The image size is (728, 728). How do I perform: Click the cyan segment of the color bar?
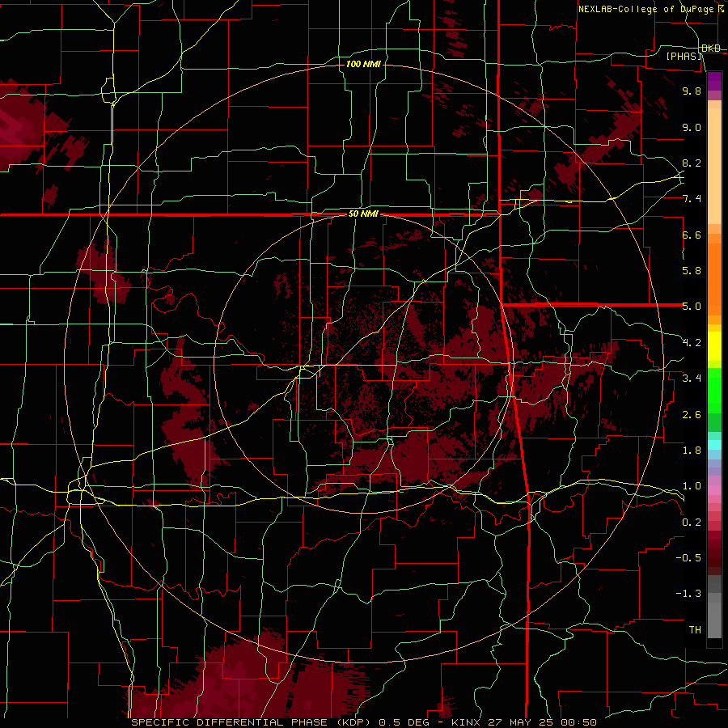click(x=714, y=445)
